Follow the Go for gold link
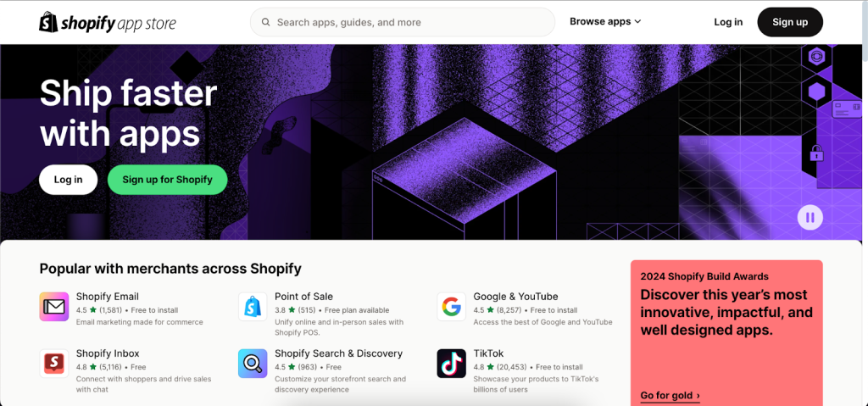 [x=670, y=396]
